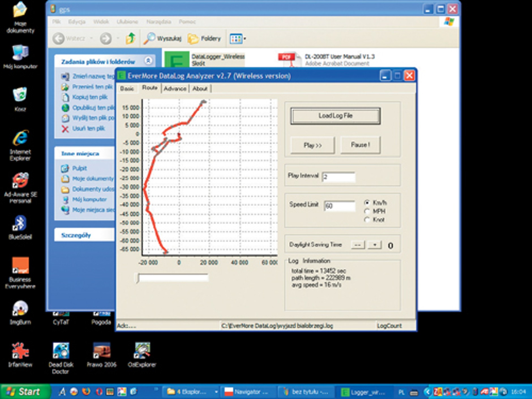
Task: Click the Wyszukaj search toolbar icon
Action: coord(149,38)
